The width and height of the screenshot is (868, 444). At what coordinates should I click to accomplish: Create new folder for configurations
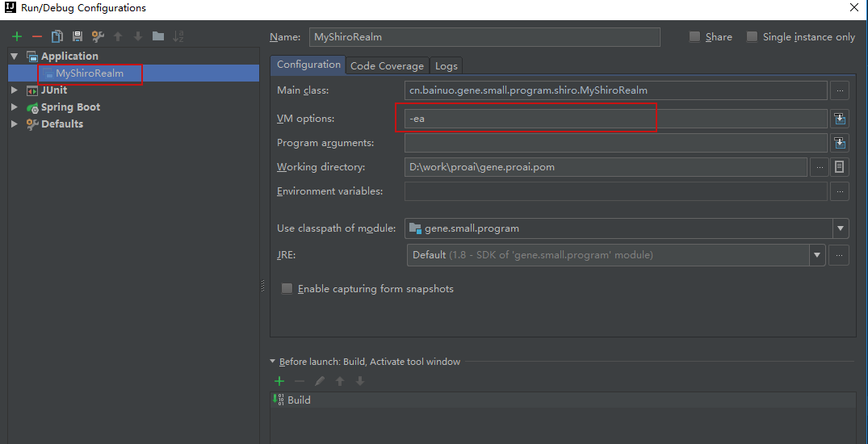click(x=158, y=36)
